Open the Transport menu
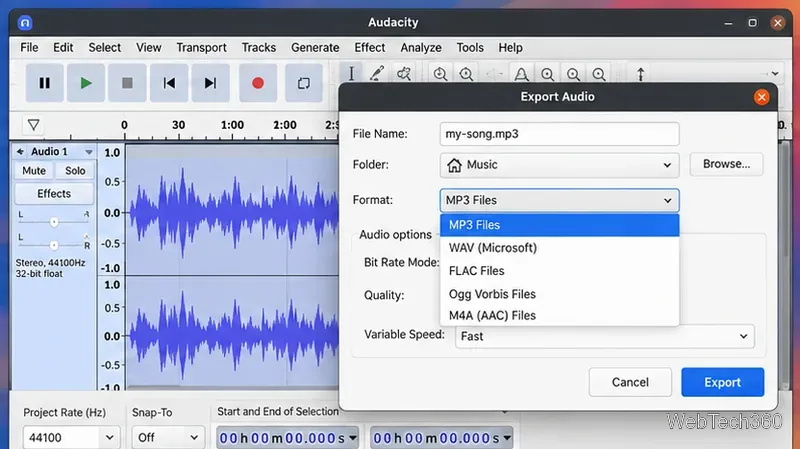The width and height of the screenshot is (800, 449). 202,47
